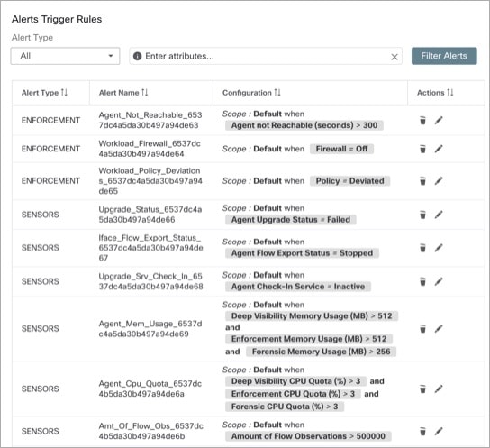490x448 pixels.
Task: Sort table by Alert Type column
Action: click(64, 93)
